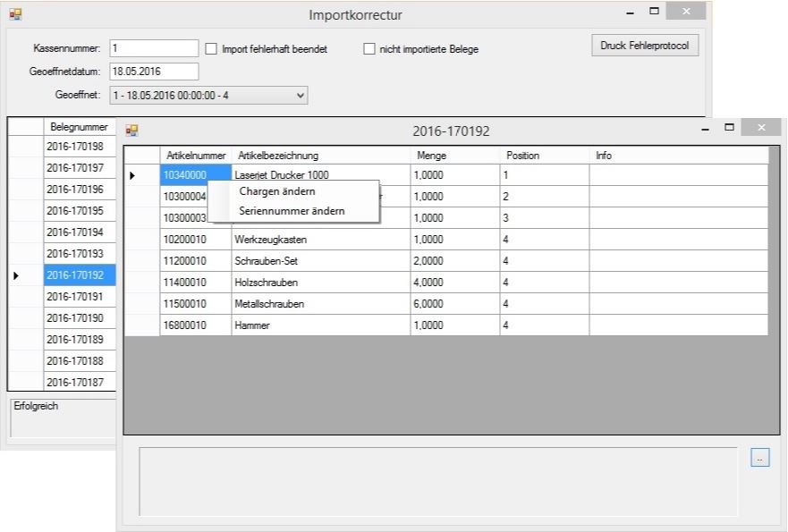Select receipt 2016-170198 in Belegnummer list

[75, 147]
